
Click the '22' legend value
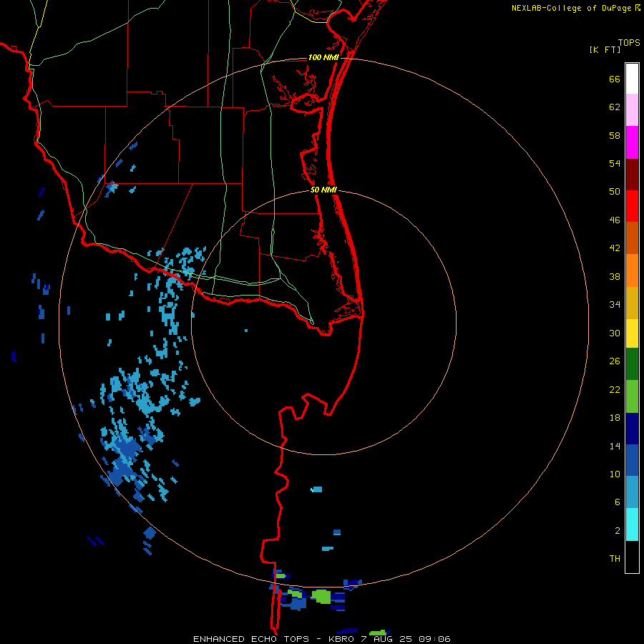(x=615, y=390)
